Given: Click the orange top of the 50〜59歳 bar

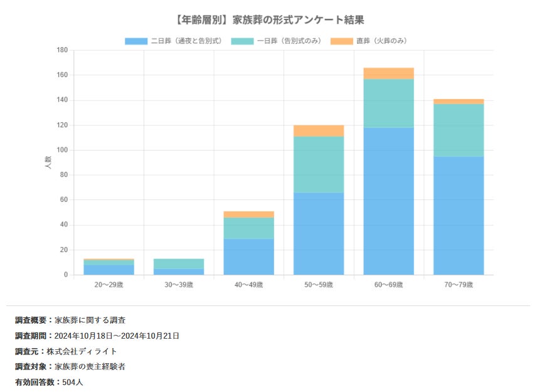Looking at the screenshot, I should (319, 131).
